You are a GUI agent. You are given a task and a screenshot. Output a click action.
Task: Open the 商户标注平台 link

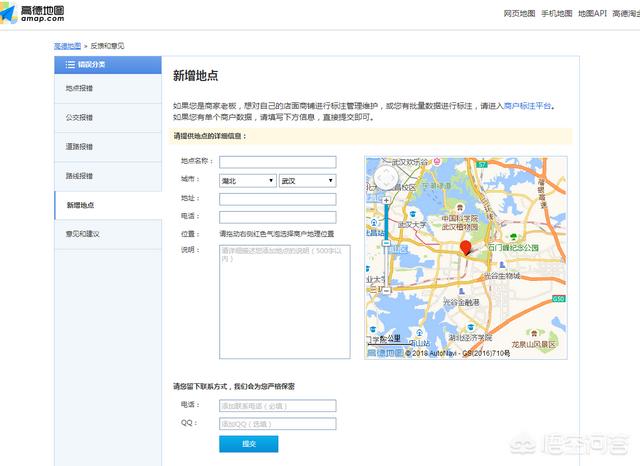tap(527, 106)
